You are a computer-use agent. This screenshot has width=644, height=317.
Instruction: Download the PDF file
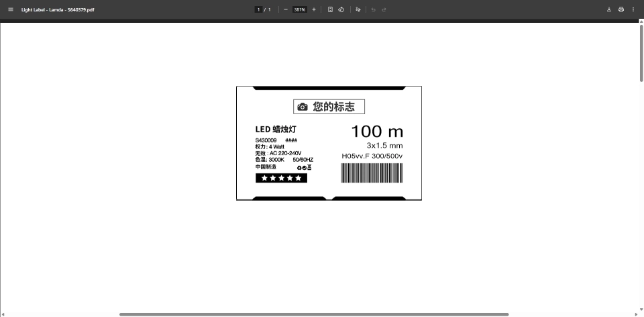(x=609, y=9)
